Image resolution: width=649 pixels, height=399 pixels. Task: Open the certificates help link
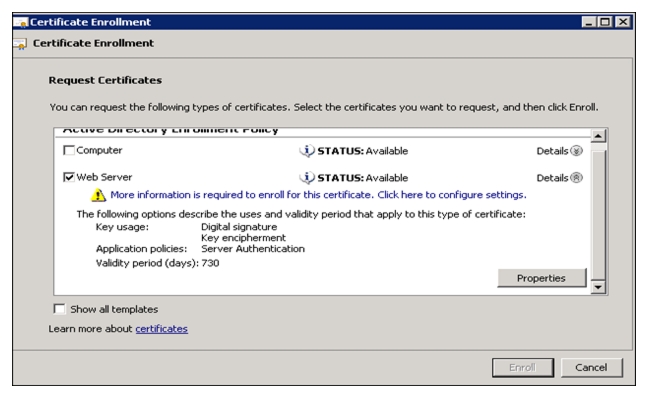coord(161,329)
